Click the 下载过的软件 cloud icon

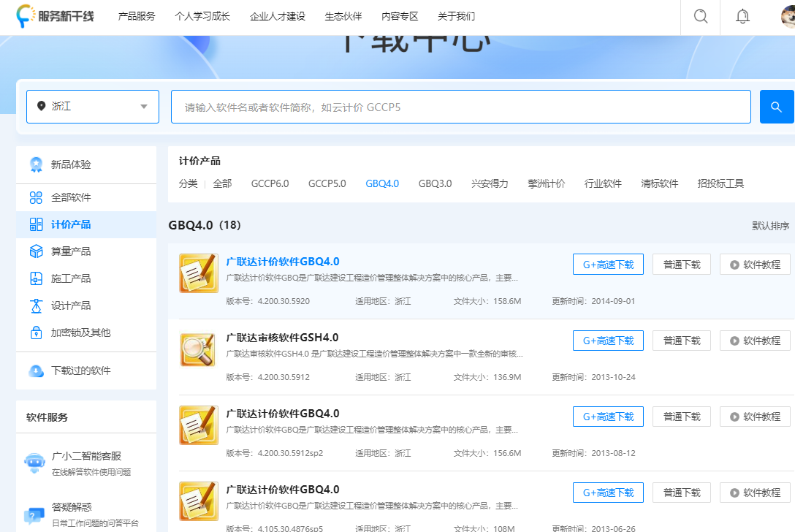point(36,370)
